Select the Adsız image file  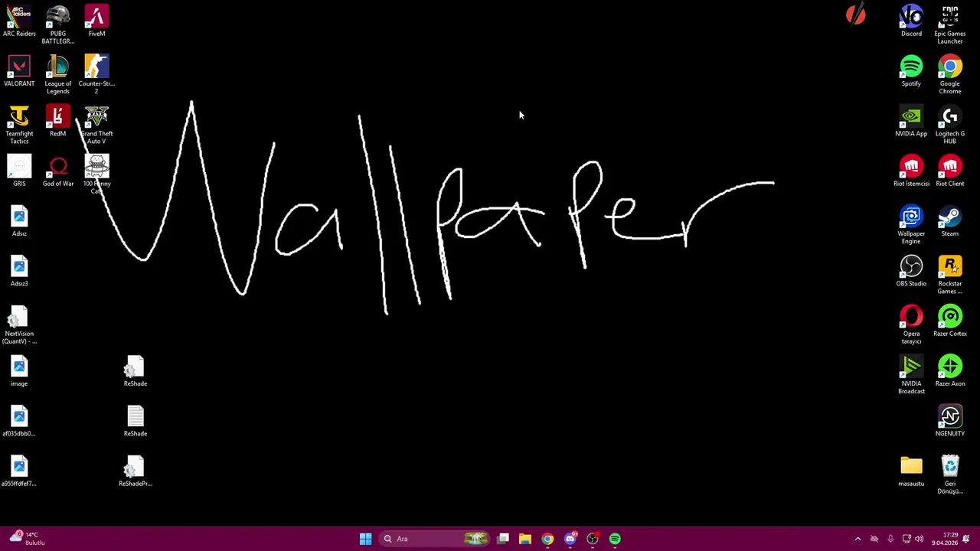19,221
